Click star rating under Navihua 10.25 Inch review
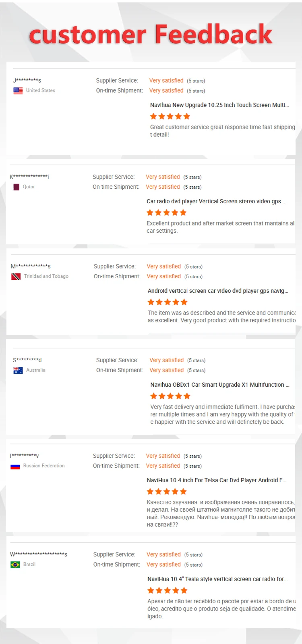 170,117
